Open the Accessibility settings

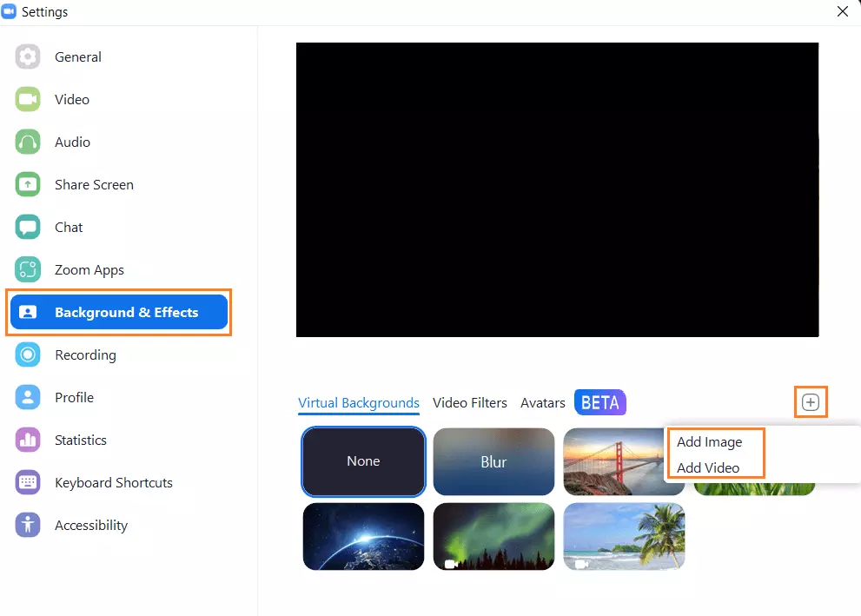click(x=92, y=525)
